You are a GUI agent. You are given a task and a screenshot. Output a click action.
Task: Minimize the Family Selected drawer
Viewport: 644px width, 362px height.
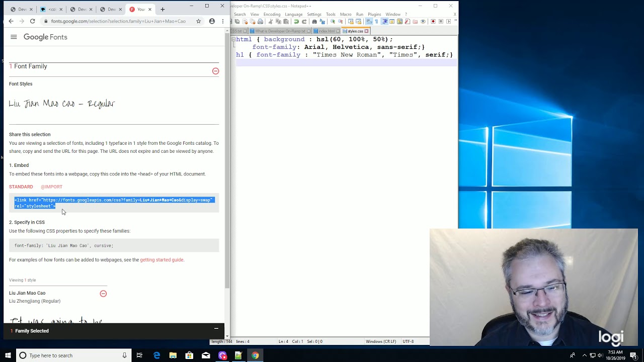216,329
